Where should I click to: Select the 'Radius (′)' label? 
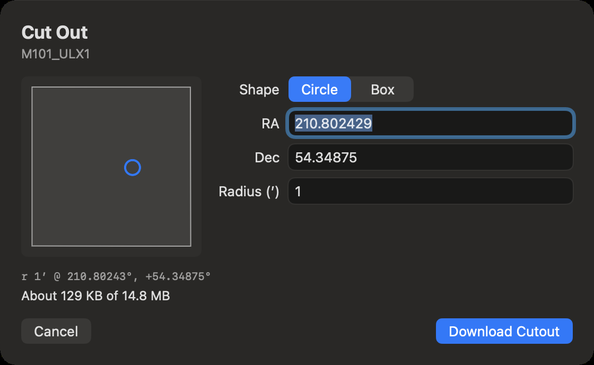[249, 192]
